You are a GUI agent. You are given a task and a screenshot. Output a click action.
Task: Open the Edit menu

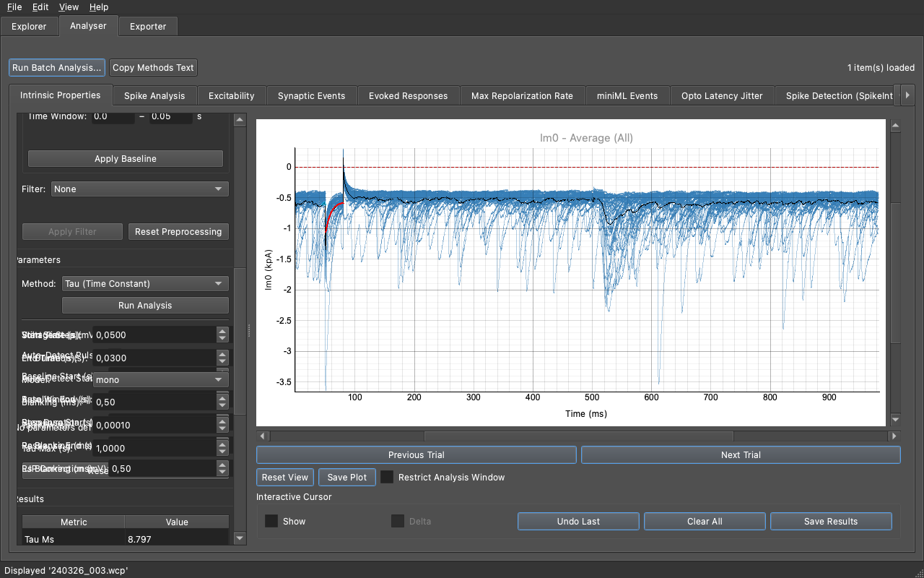40,7
